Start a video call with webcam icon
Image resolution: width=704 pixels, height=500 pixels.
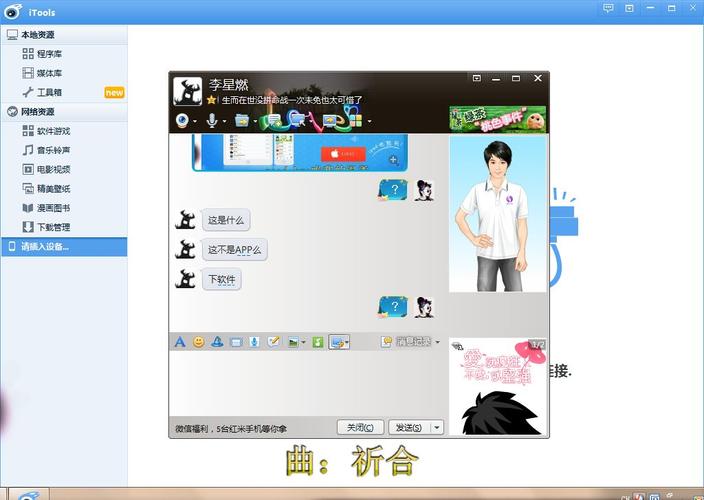[182, 120]
